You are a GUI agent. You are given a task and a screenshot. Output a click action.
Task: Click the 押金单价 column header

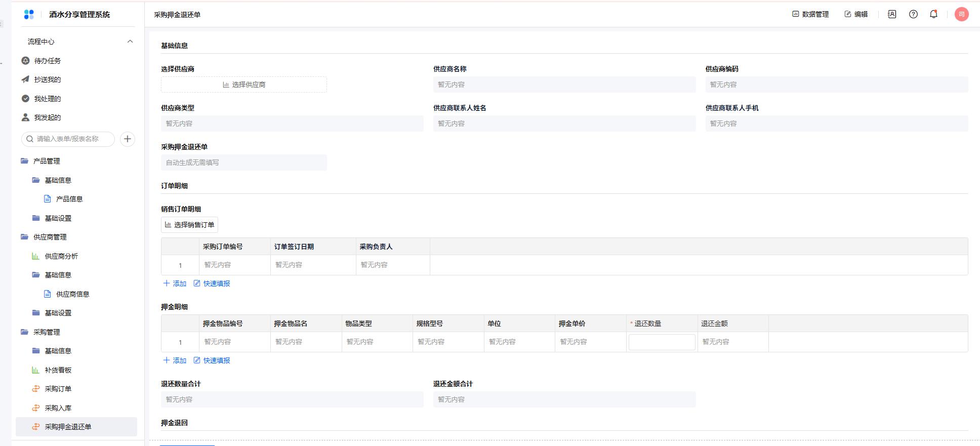click(x=590, y=323)
